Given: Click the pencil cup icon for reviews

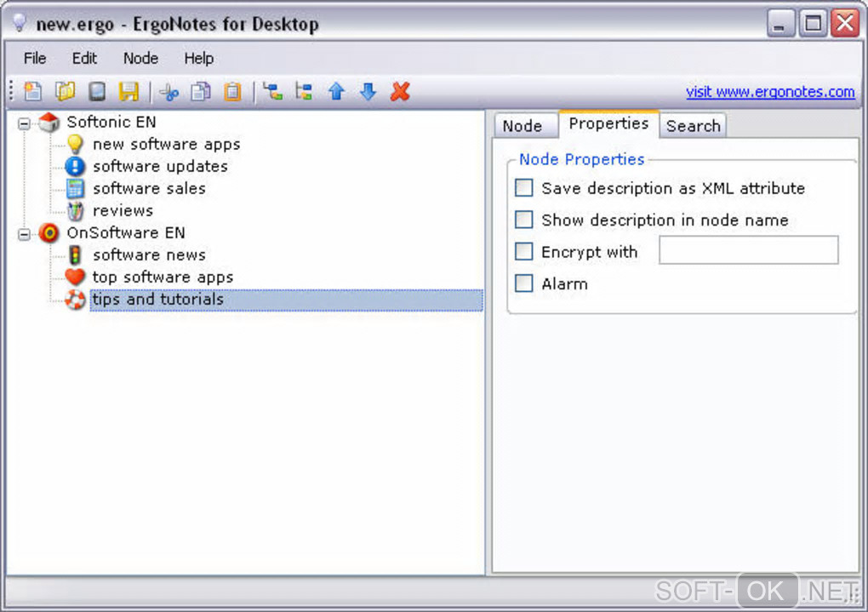Looking at the screenshot, I should click(x=75, y=210).
